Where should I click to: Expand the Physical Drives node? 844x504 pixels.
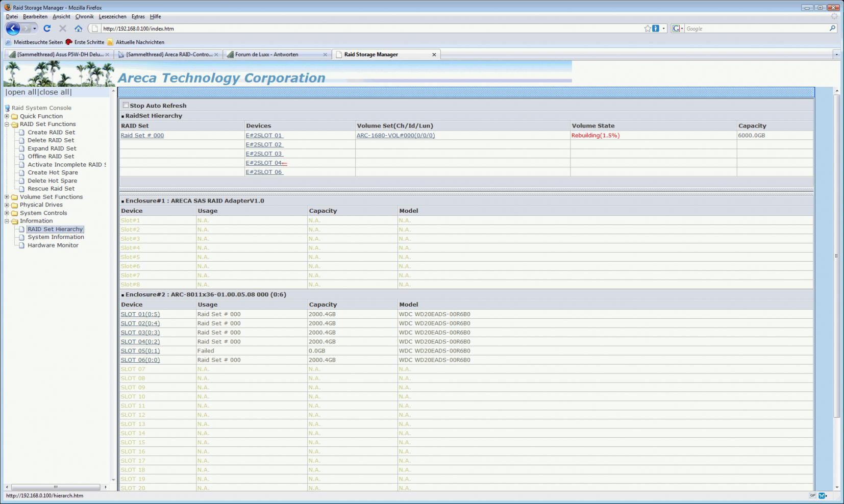(7, 205)
